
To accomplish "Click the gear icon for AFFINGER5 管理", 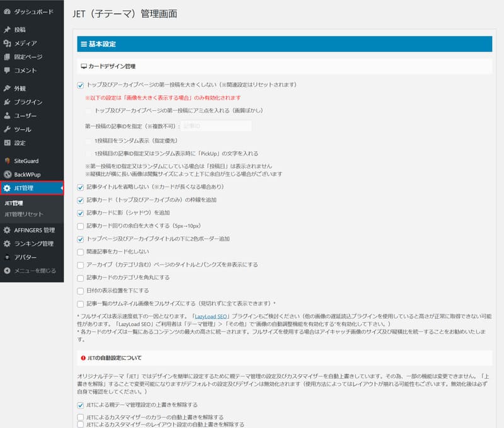I will [x=7, y=230].
